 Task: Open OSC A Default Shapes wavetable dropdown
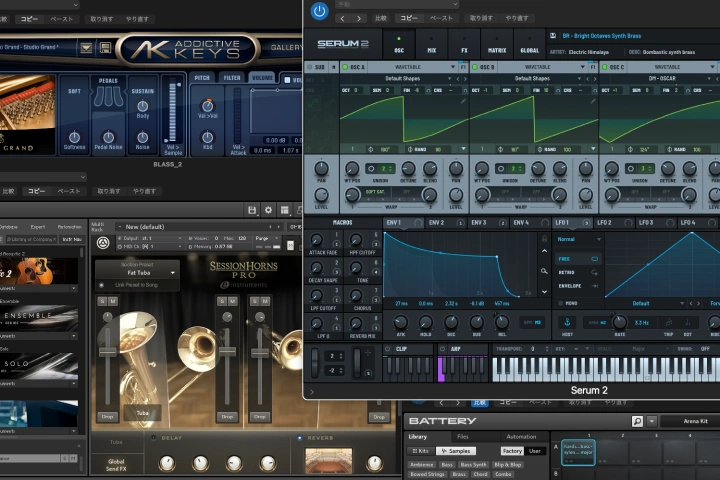pyautogui.click(x=402, y=79)
